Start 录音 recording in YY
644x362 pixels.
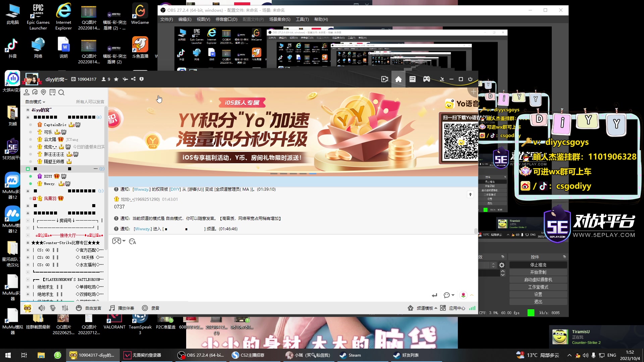tap(151, 308)
